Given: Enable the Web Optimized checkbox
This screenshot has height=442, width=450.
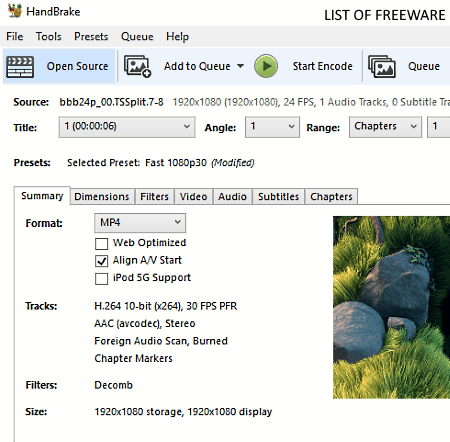Looking at the screenshot, I should tap(101, 244).
